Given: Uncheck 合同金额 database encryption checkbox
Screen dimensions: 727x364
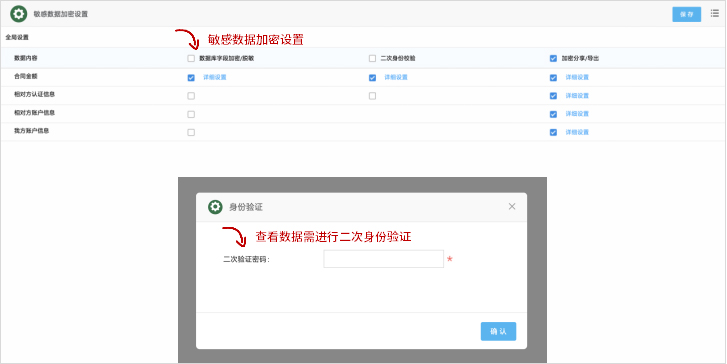Looking at the screenshot, I should [x=191, y=77].
